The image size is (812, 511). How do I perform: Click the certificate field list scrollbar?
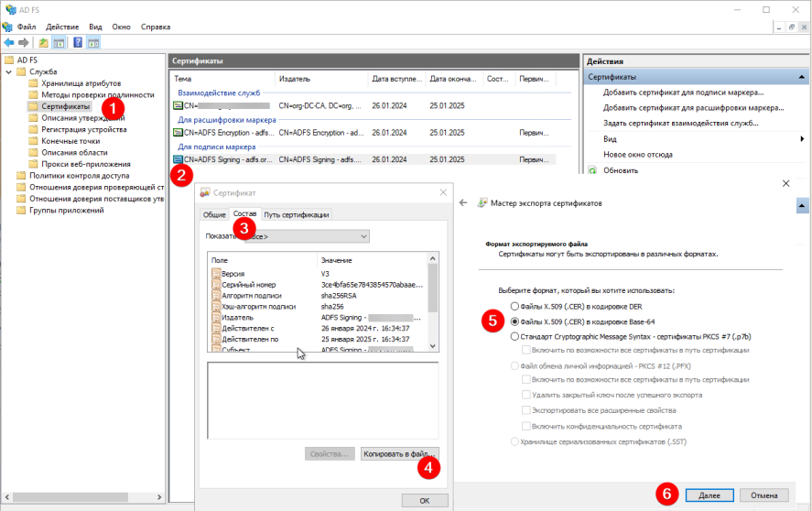click(x=433, y=302)
